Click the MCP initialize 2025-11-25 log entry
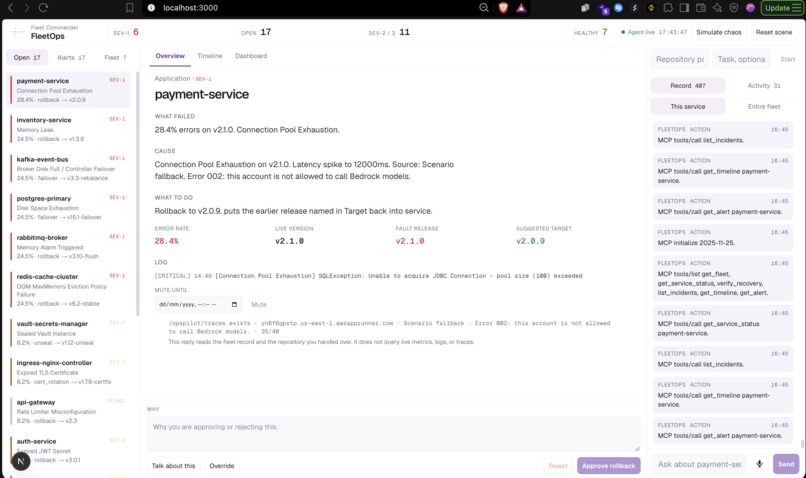The image size is (806, 478). 723,237
